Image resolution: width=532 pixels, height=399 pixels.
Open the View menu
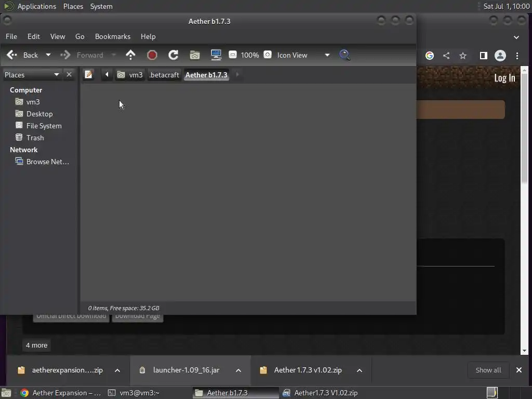(58, 36)
